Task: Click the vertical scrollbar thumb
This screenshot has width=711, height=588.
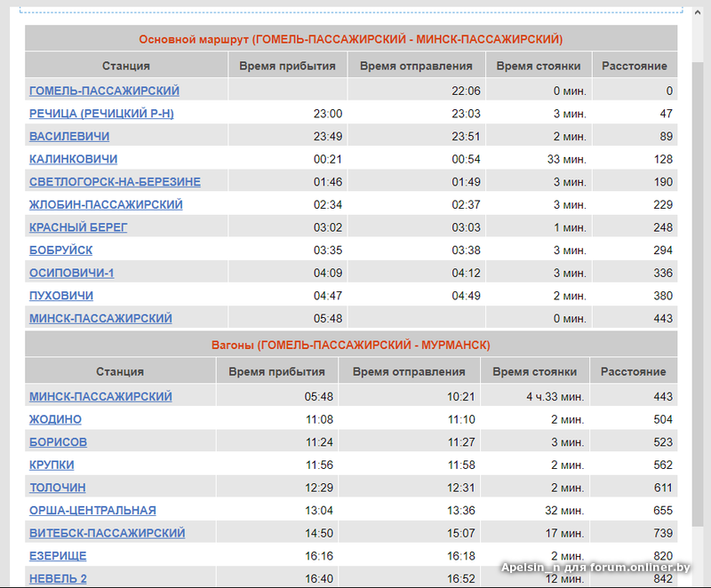Action: (x=698, y=293)
